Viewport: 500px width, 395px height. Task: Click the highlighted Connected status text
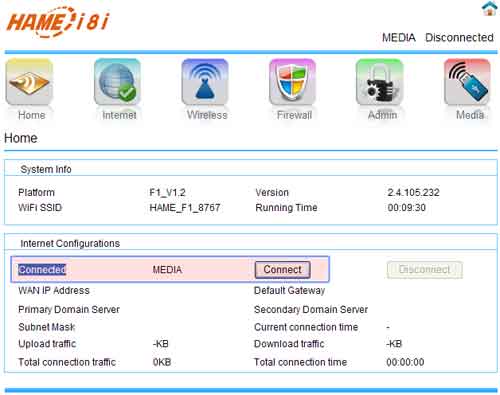tap(42, 269)
